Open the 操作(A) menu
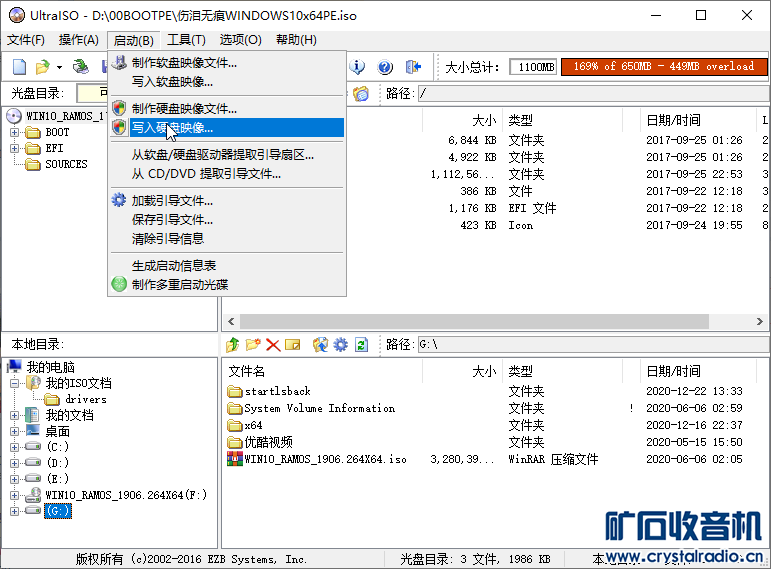Screen dimensions: 771x569 coord(79,40)
